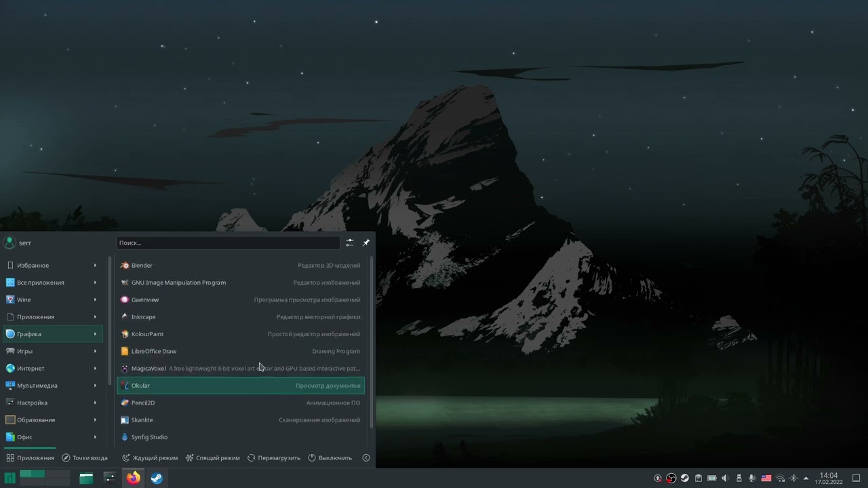Switch to the Приложения bottom tab

[x=30, y=457]
